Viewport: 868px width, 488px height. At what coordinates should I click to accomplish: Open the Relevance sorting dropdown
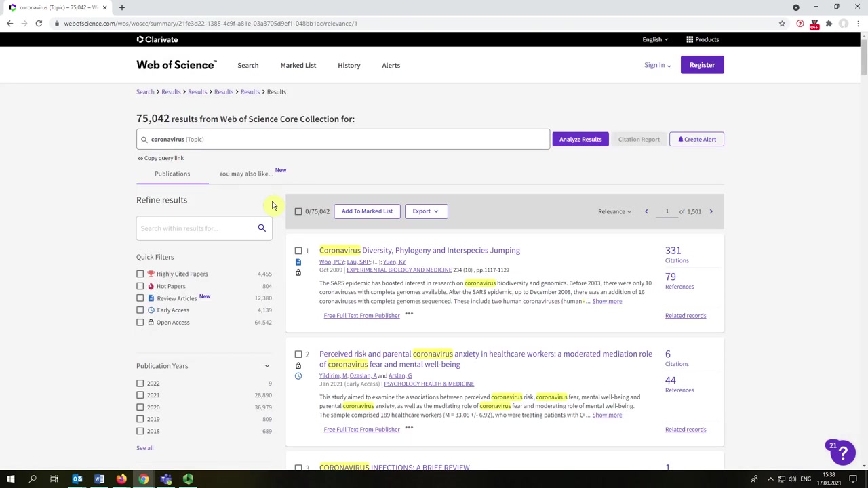(x=614, y=211)
